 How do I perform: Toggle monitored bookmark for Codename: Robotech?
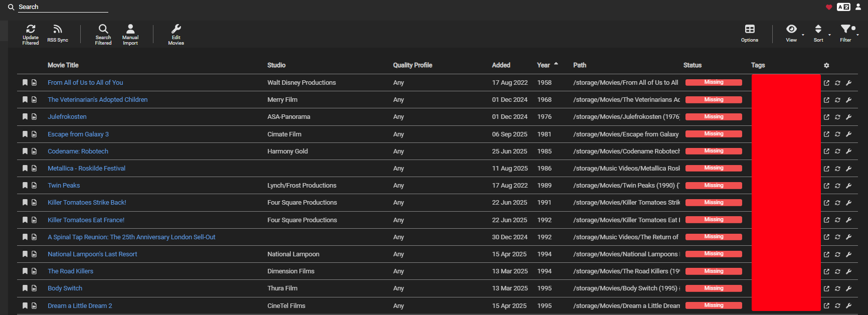(25, 151)
